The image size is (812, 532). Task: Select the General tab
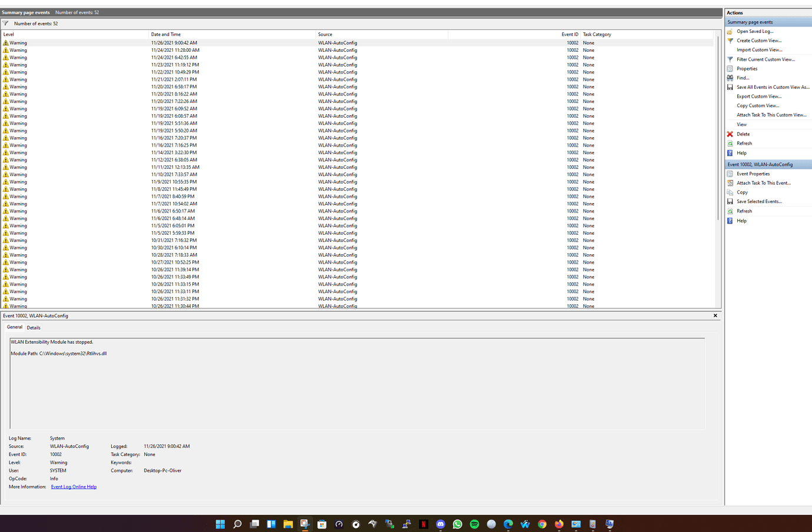click(14, 327)
